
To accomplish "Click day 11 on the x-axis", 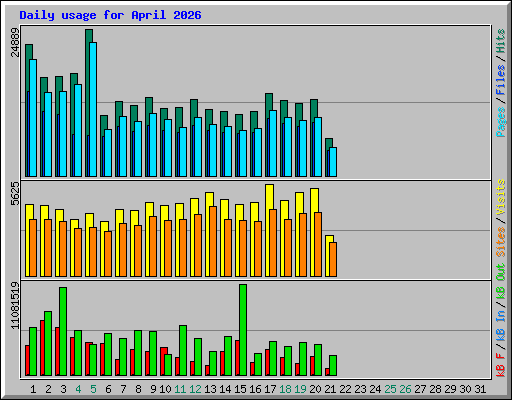I will [180, 389].
